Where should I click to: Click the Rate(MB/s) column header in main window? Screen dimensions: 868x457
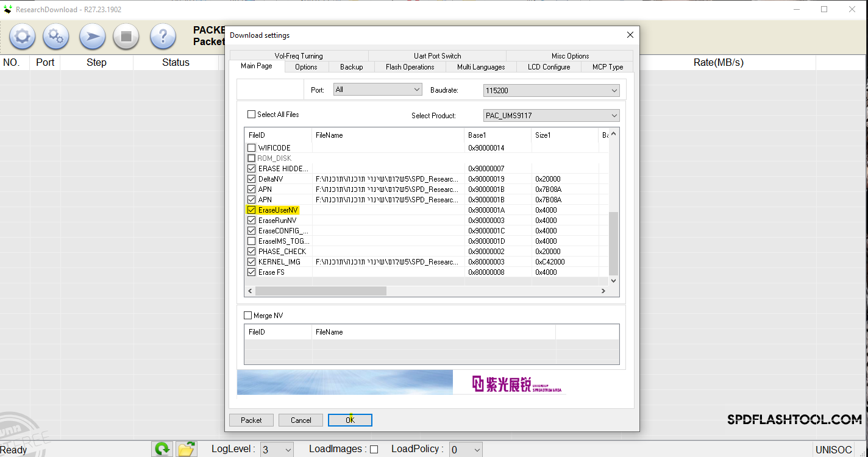coord(719,62)
